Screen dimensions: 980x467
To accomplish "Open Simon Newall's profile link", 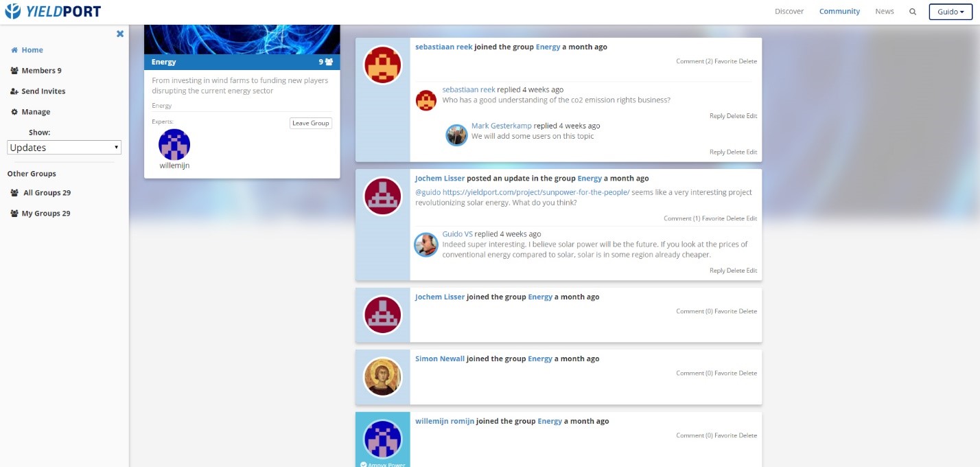I will (439, 358).
